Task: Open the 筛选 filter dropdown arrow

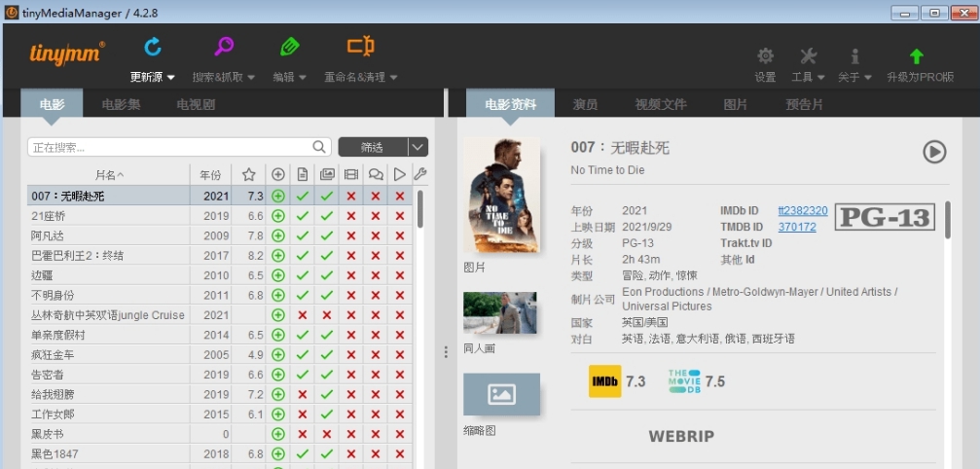Action: pyautogui.click(x=418, y=147)
